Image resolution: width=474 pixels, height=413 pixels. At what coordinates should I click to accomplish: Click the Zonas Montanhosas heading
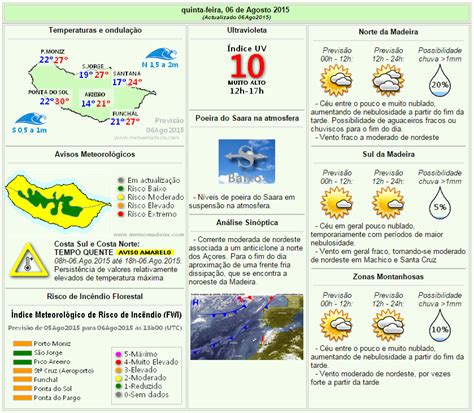(x=388, y=277)
